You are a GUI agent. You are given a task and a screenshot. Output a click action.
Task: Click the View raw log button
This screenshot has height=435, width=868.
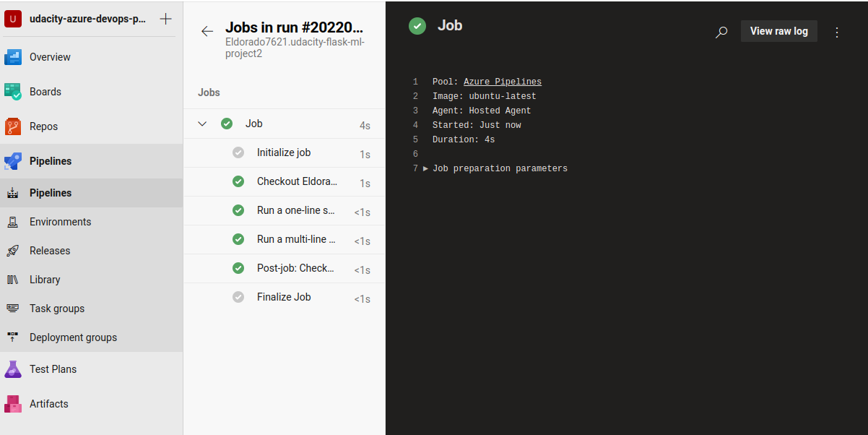778,31
